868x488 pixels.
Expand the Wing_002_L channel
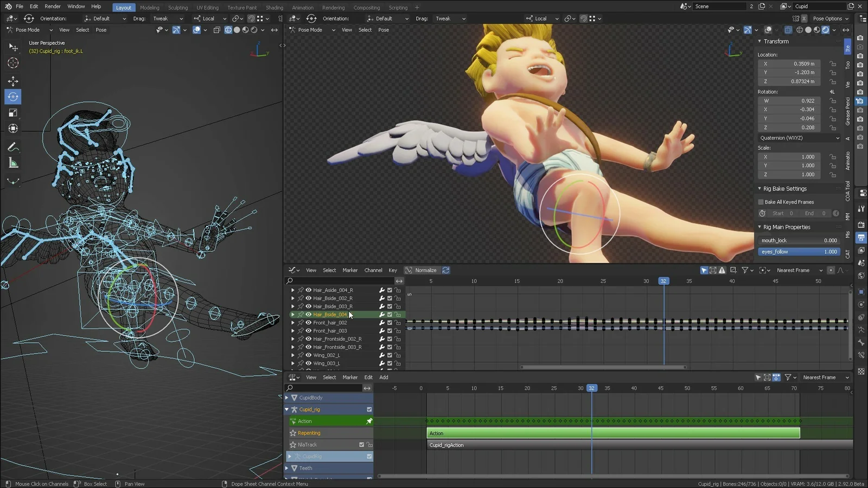(293, 355)
